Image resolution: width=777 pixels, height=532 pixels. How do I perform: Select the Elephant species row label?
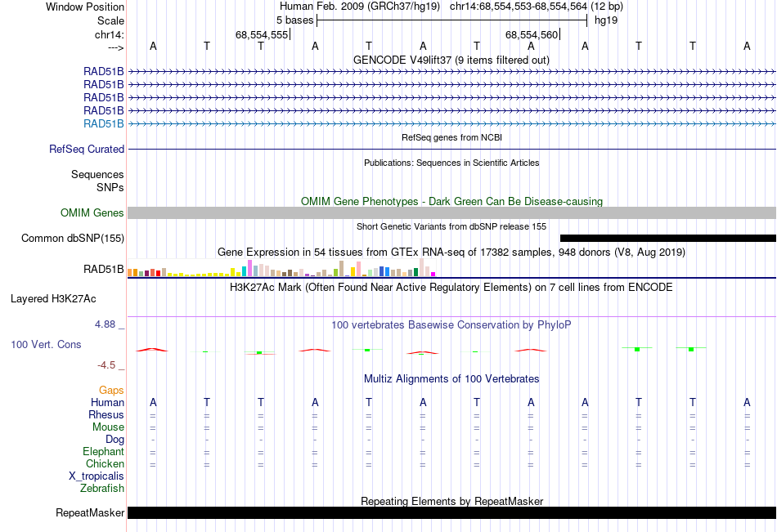pos(104,451)
